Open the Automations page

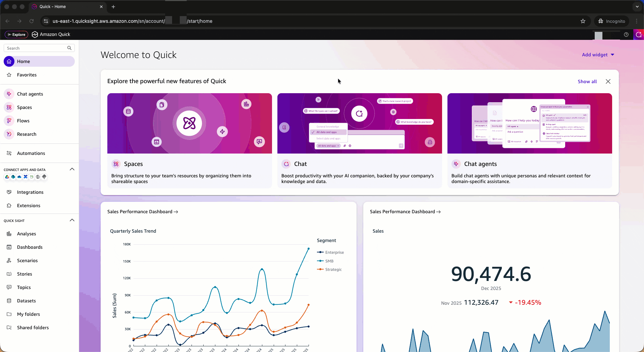(31, 153)
